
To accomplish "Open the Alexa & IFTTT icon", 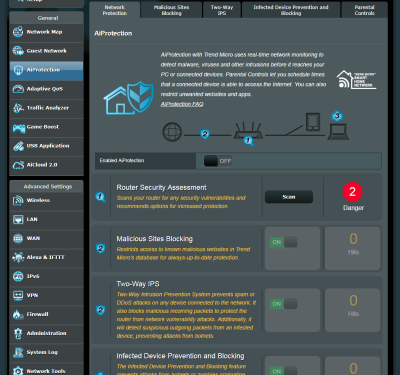I will (x=18, y=257).
